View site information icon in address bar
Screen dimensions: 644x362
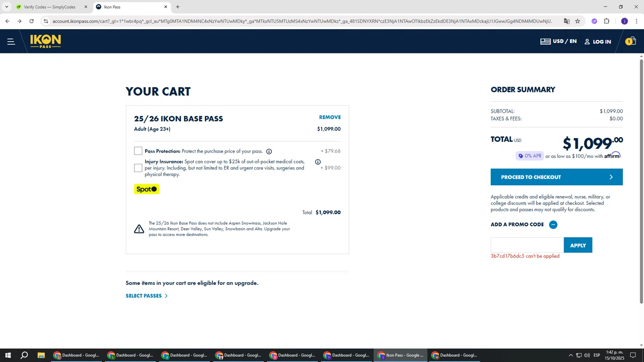[x=46, y=21]
